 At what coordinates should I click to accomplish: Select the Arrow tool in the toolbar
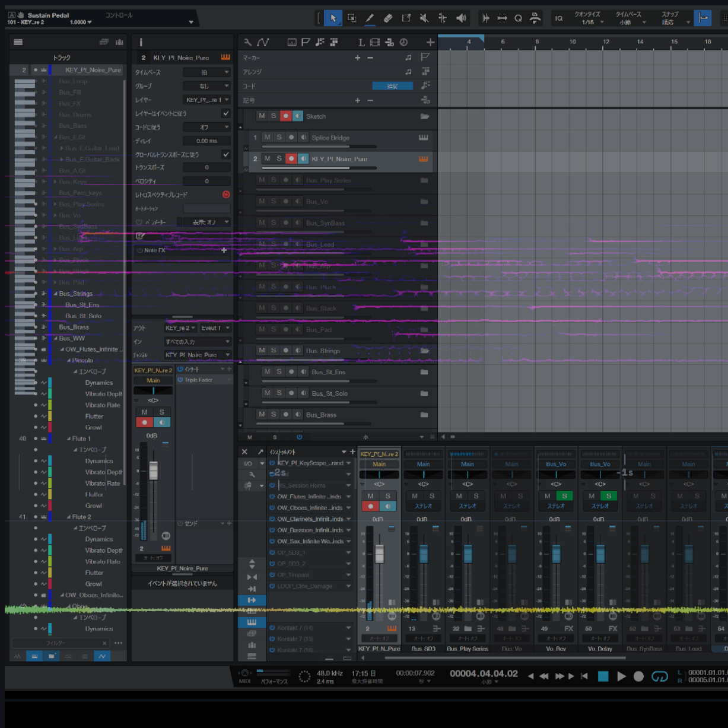[333, 18]
